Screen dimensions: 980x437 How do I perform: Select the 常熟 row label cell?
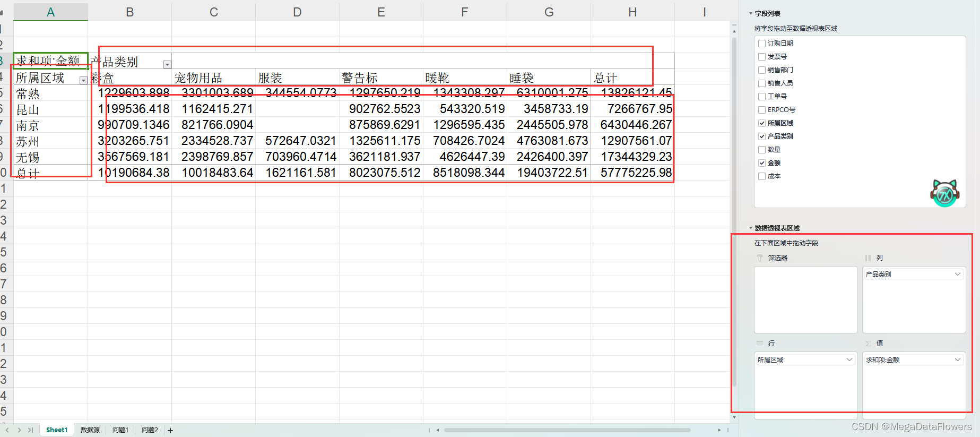click(x=51, y=93)
